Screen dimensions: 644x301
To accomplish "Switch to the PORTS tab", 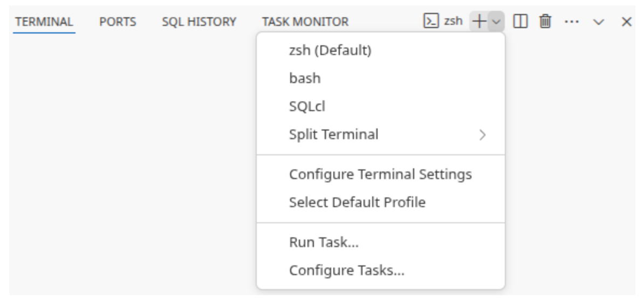I will (118, 22).
